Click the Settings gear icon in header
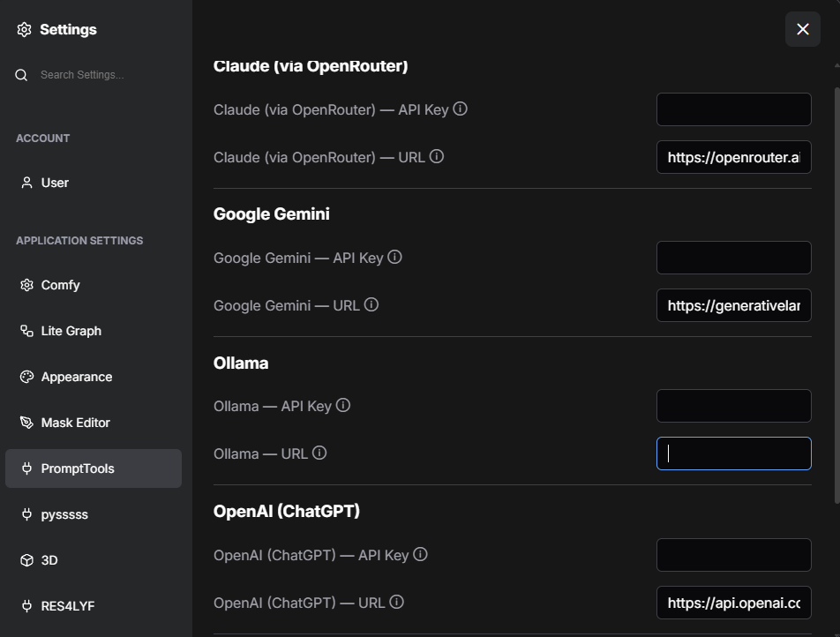Screen dimensions: 840x637 pos(24,29)
